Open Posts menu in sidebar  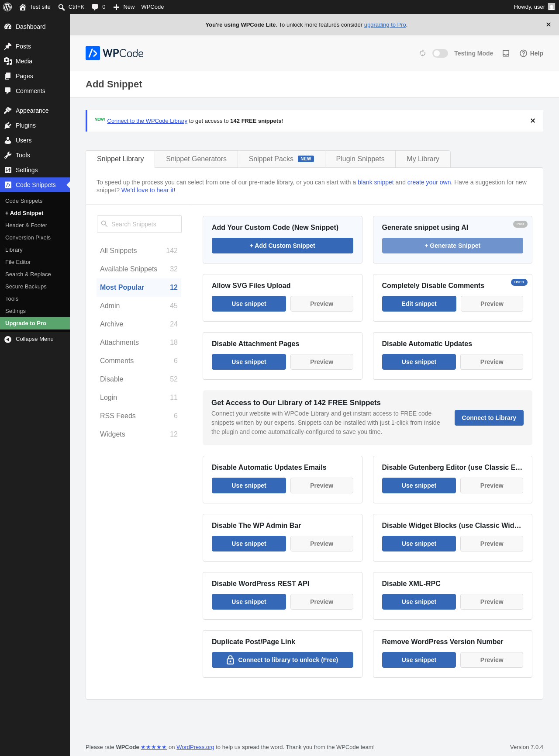click(x=35, y=46)
